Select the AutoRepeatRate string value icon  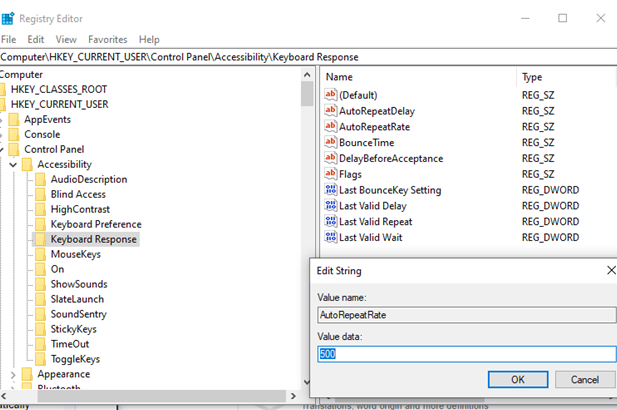click(x=331, y=126)
